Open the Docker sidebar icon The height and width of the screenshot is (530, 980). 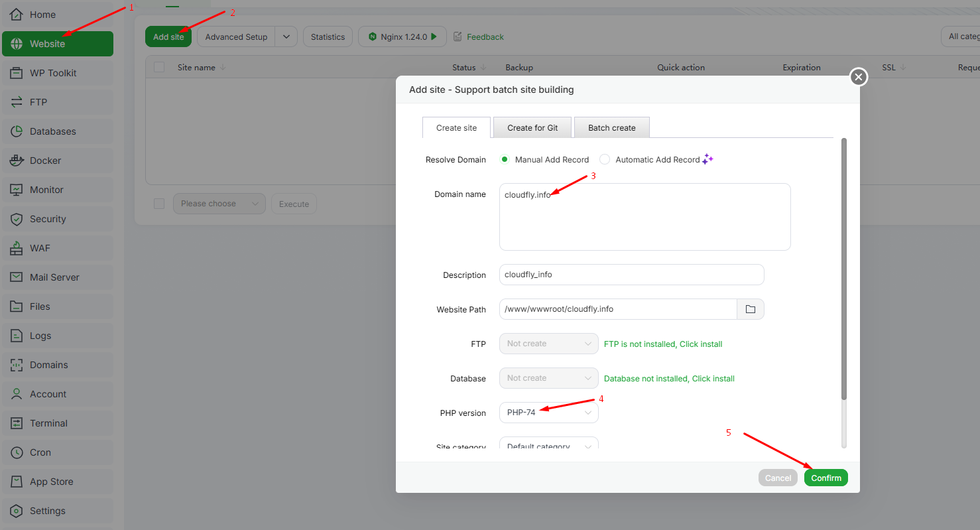point(17,161)
